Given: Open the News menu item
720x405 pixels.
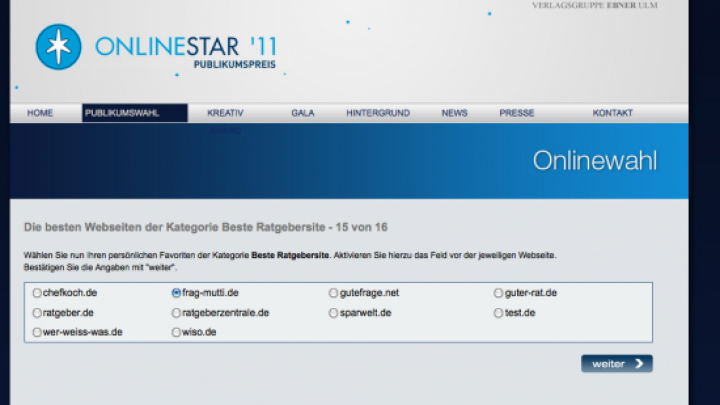Looking at the screenshot, I should coord(455,113).
